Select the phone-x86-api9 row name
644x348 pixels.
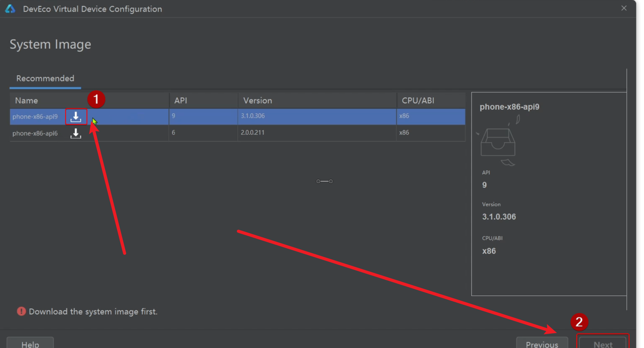tap(35, 116)
